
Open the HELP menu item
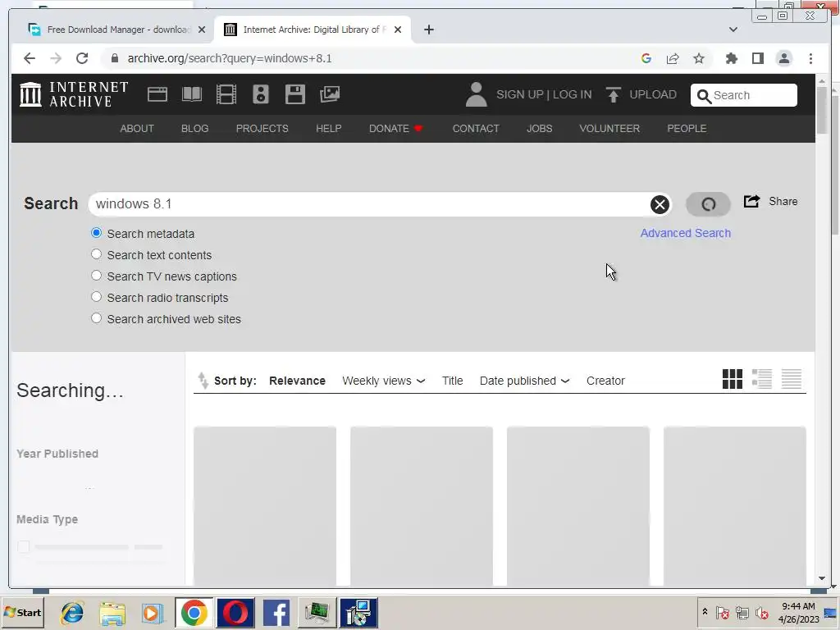click(329, 129)
